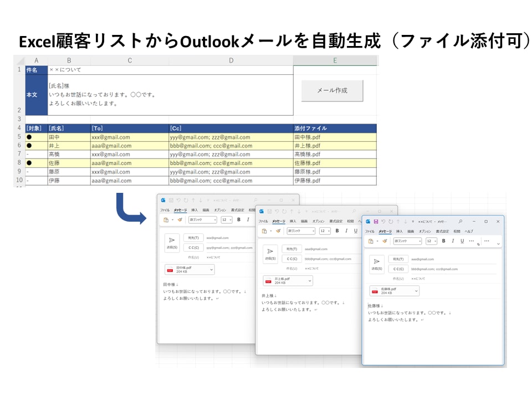Click the Save icon in the 佐藤様 mail window
The height and width of the screenshot is (399, 532).
(376, 222)
